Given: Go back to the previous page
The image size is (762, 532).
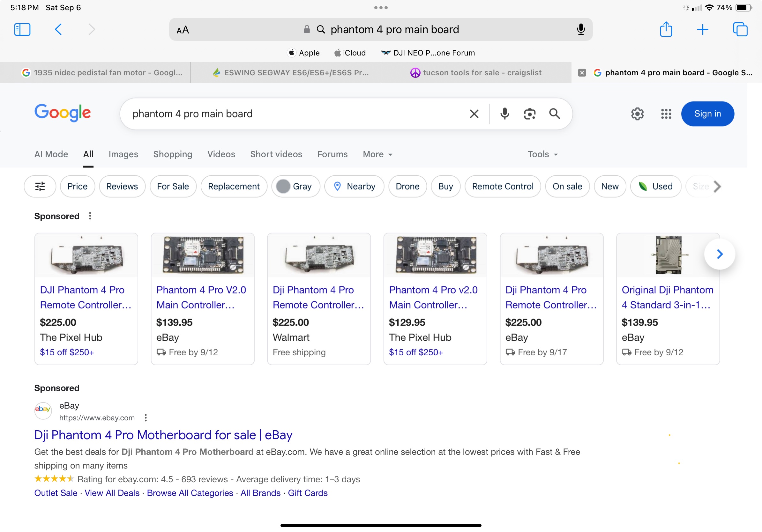Looking at the screenshot, I should coord(58,30).
